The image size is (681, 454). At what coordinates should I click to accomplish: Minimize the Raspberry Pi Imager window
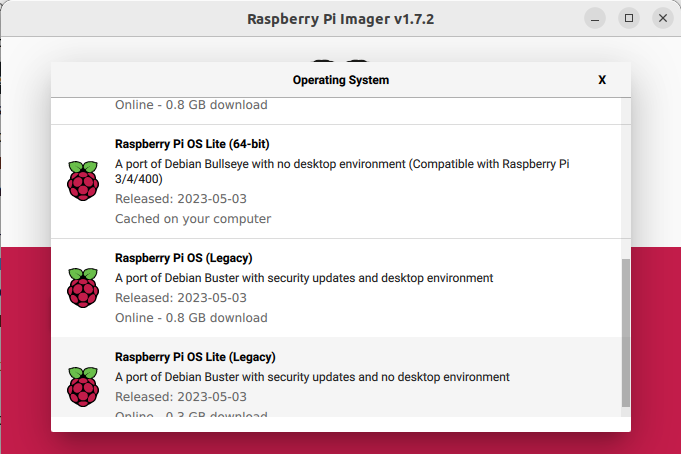pos(595,18)
